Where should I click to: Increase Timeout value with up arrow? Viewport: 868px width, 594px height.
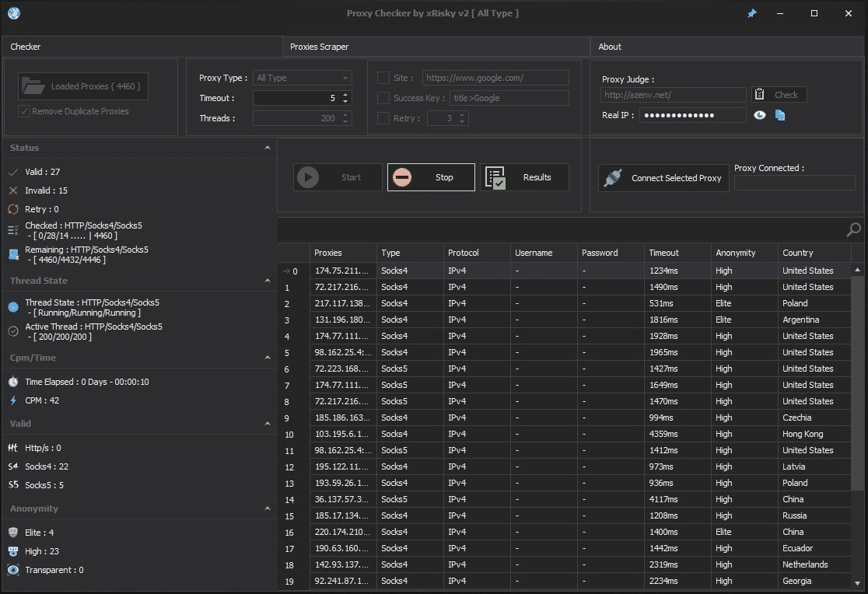[346, 95]
